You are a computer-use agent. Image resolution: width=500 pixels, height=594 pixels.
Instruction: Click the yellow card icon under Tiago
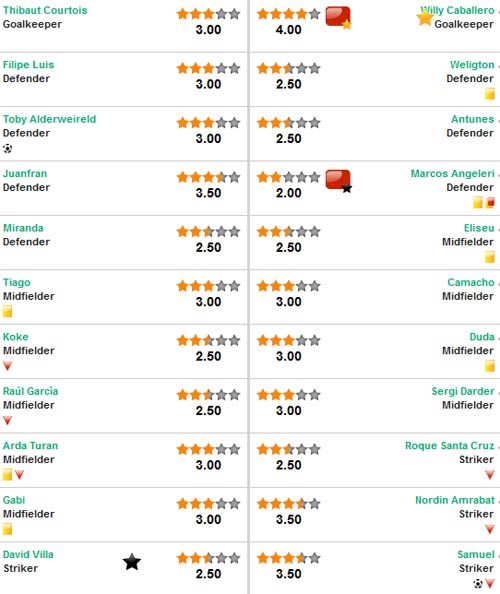(x=7, y=311)
